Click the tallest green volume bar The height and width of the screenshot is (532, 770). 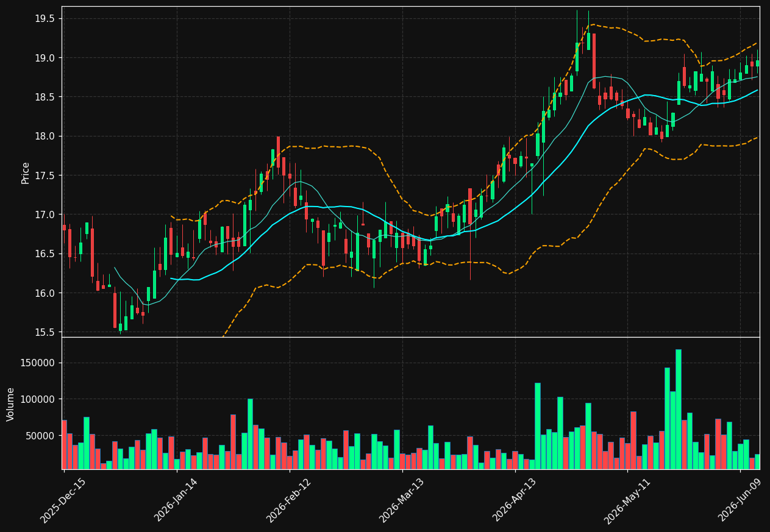678,409
